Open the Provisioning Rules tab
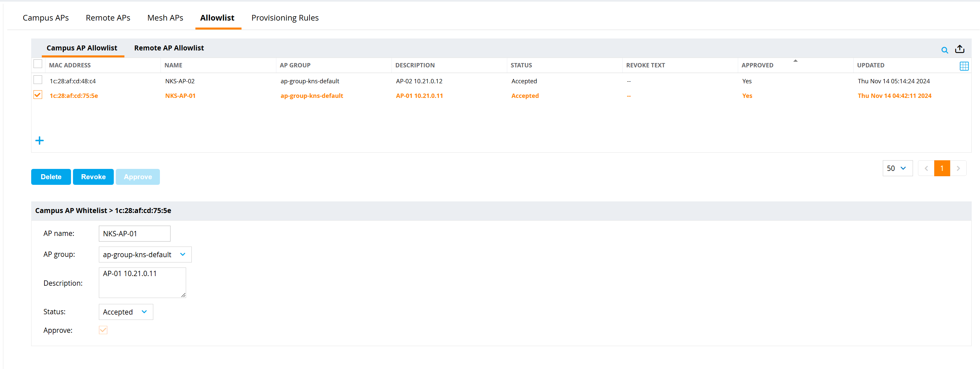The width and height of the screenshot is (980, 369). 285,18
